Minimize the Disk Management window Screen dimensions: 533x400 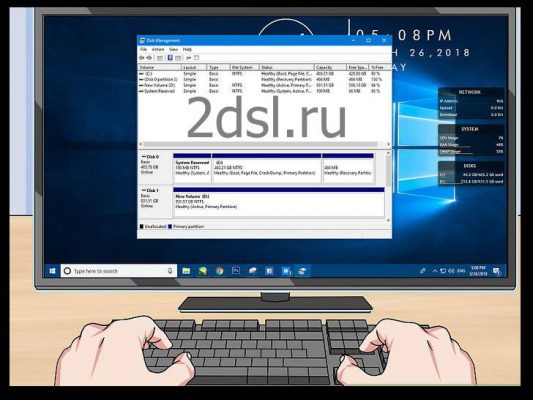click(354, 40)
